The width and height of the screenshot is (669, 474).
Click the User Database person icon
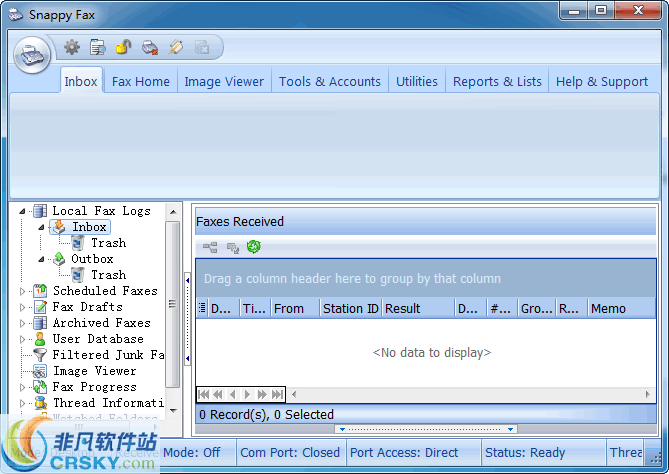40,339
